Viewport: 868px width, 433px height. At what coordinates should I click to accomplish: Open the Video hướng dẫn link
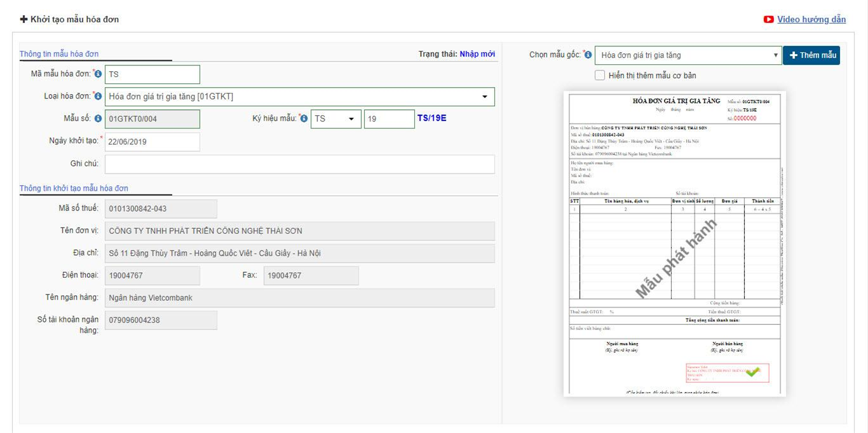811,20
